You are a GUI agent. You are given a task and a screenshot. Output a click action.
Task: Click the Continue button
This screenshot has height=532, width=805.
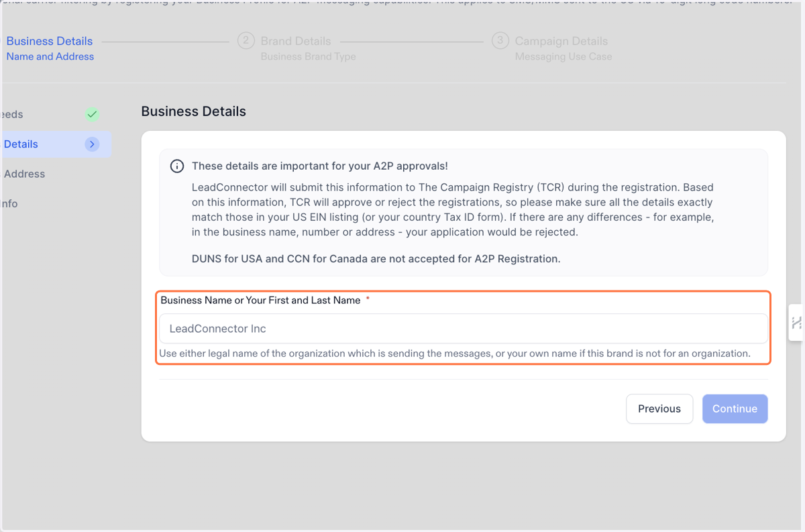735,409
